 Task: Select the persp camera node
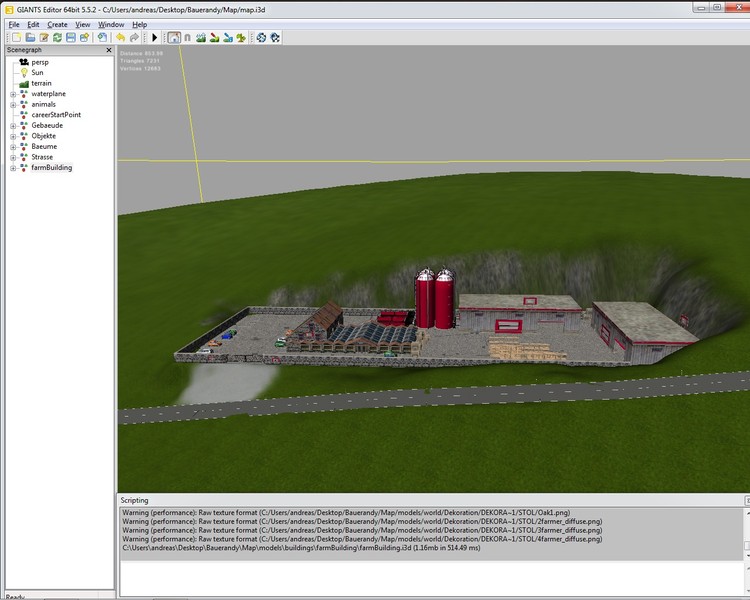[x=40, y=62]
